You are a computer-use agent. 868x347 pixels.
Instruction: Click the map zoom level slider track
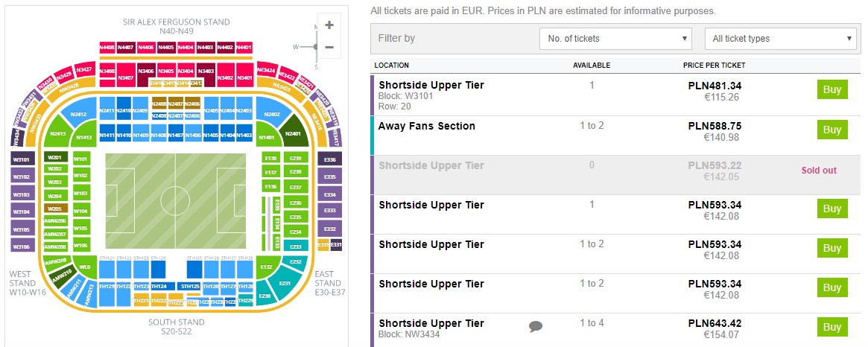[x=317, y=36]
